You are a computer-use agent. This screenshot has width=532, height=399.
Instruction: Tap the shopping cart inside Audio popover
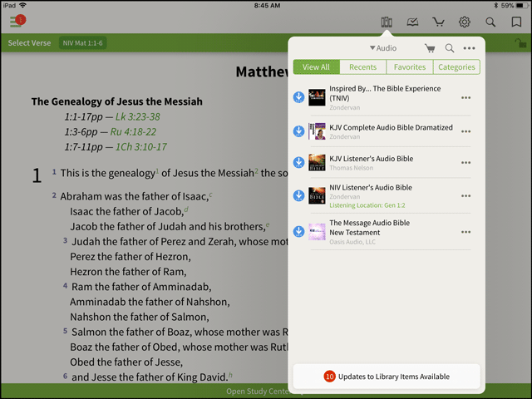[430, 48]
